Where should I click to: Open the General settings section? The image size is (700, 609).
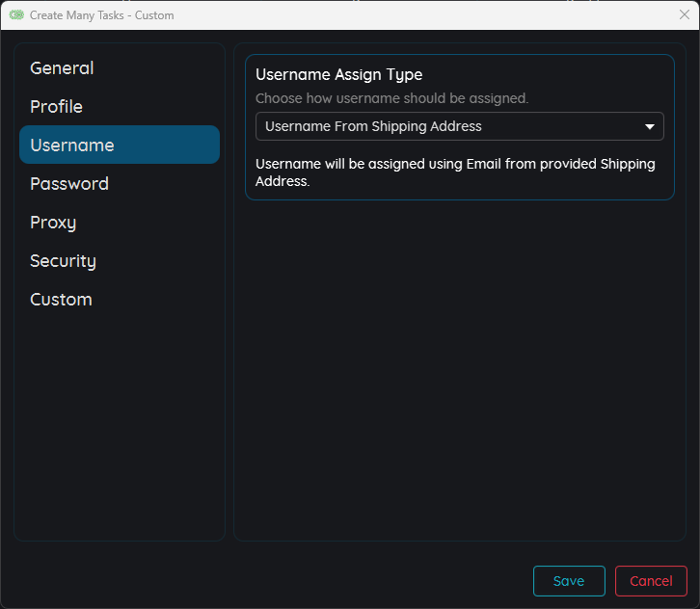click(62, 68)
